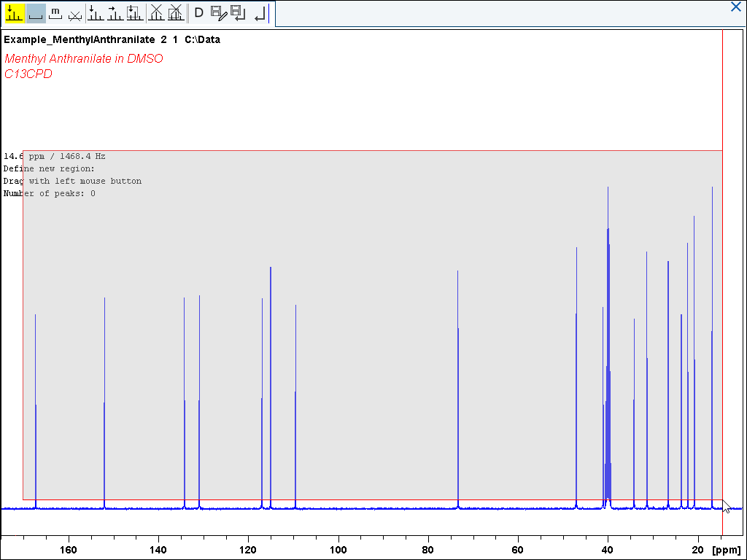Screen dimensions: 747x560
Task: Click the 160 ppm axis label
Action: pyautogui.click(x=68, y=550)
